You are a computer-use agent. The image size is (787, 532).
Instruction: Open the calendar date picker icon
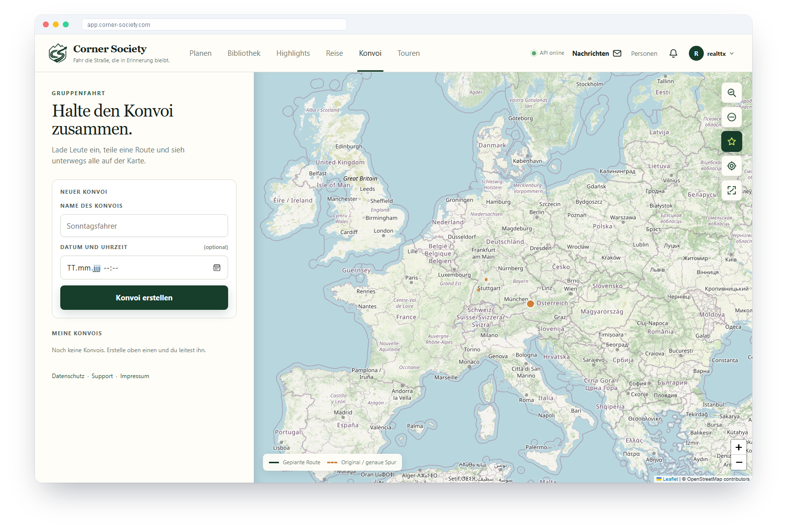217,268
